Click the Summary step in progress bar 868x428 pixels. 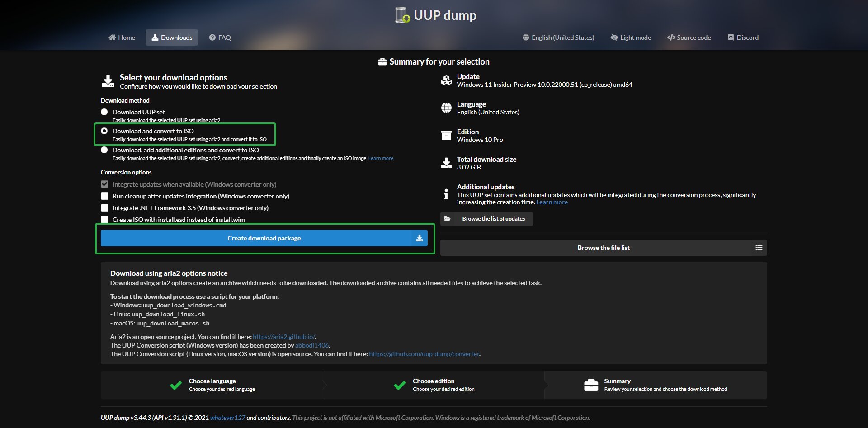click(656, 385)
